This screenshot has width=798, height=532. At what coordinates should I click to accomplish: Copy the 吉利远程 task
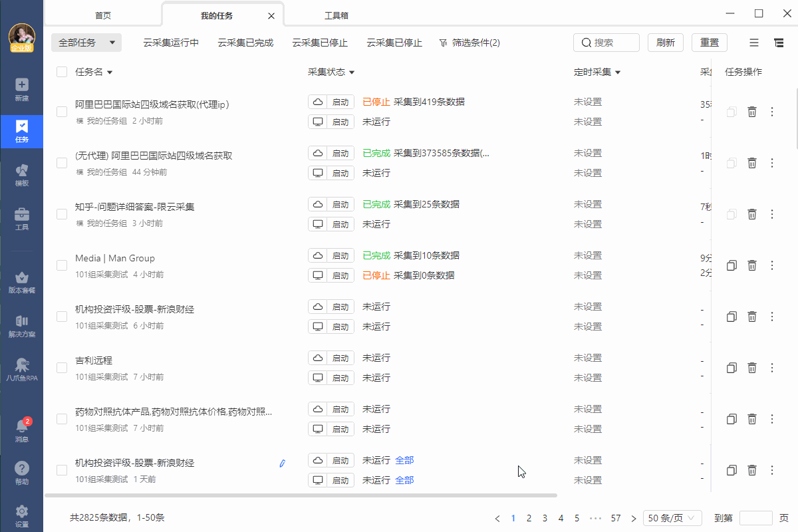coord(731,368)
